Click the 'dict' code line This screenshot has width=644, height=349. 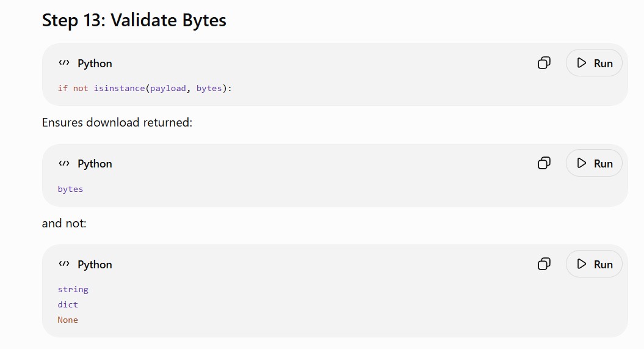tap(68, 304)
